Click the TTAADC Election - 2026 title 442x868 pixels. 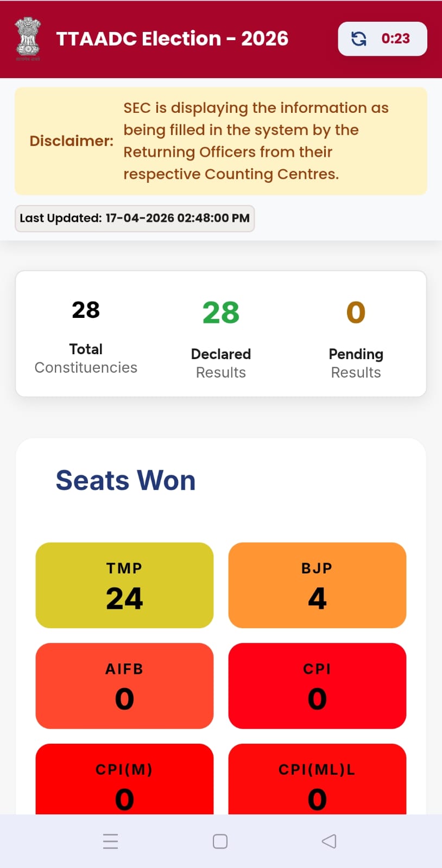(x=172, y=39)
